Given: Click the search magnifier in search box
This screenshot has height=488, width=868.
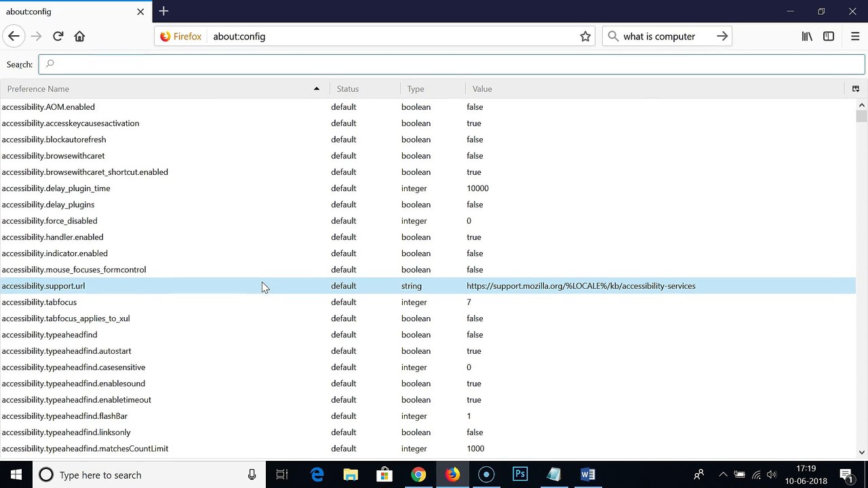Looking at the screenshot, I should tap(613, 37).
